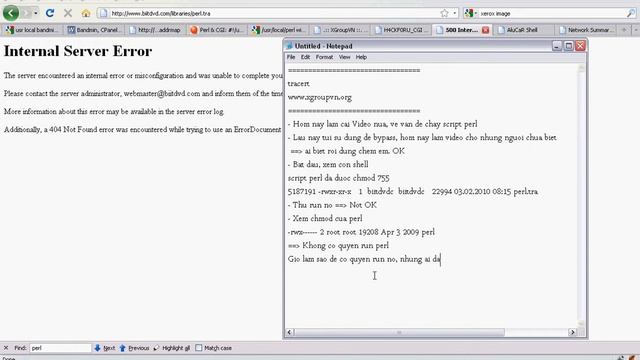The height and width of the screenshot is (360, 640).
Task: Open the Notepad File menu
Action: (x=291, y=57)
